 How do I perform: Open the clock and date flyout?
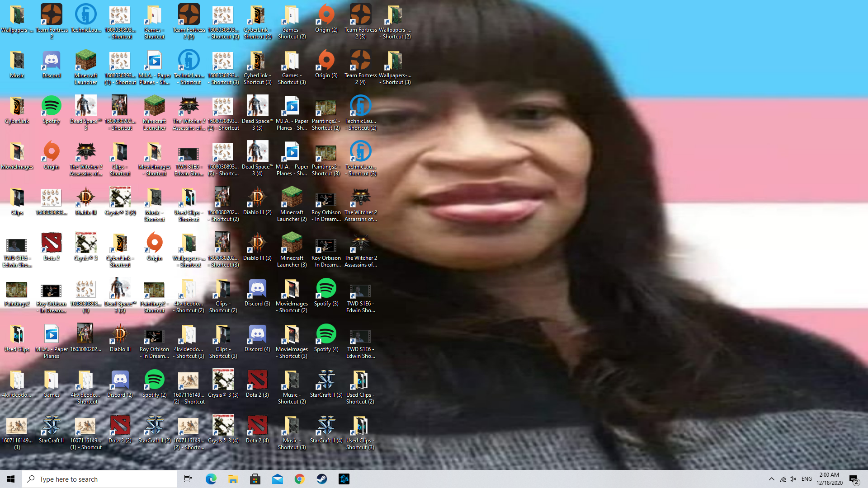pos(829,479)
